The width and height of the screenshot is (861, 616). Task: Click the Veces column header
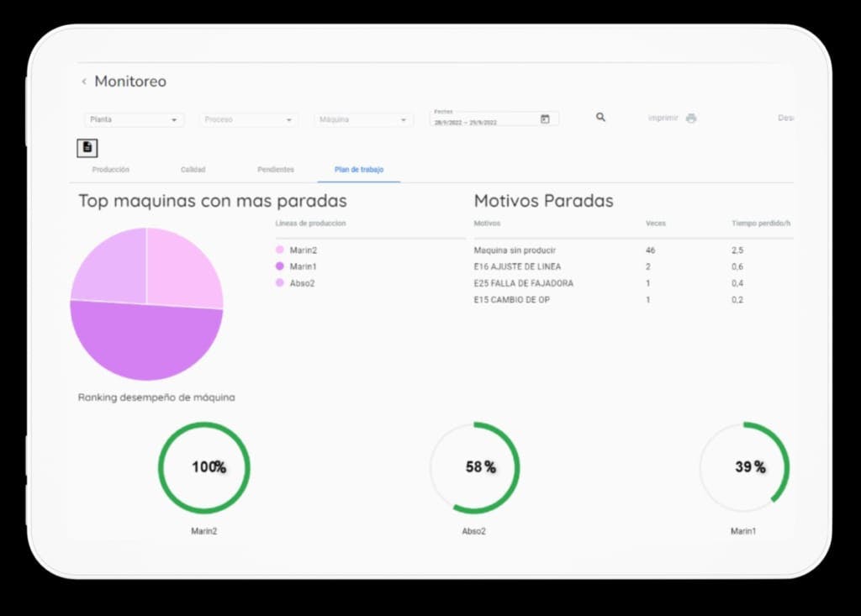click(656, 224)
